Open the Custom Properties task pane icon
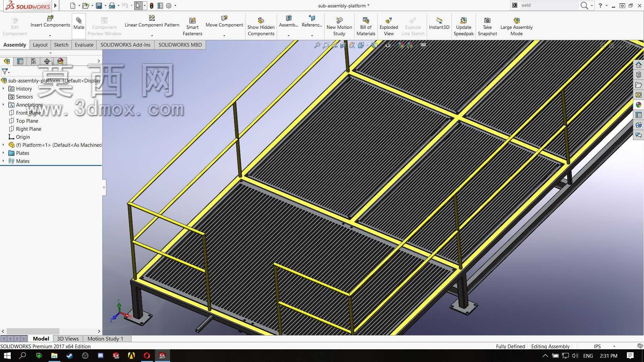The width and height of the screenshot is (644, 362). [x=638, y=115]
